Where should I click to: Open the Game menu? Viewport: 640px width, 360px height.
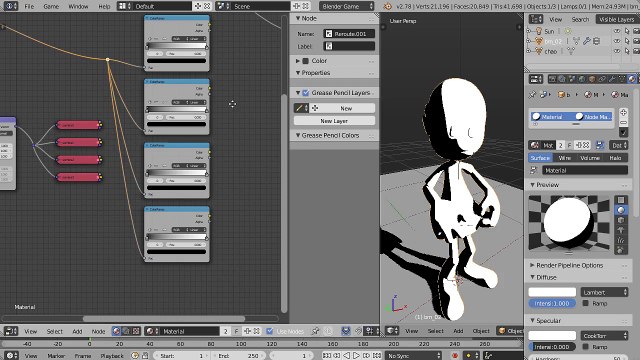pos(51,6)
